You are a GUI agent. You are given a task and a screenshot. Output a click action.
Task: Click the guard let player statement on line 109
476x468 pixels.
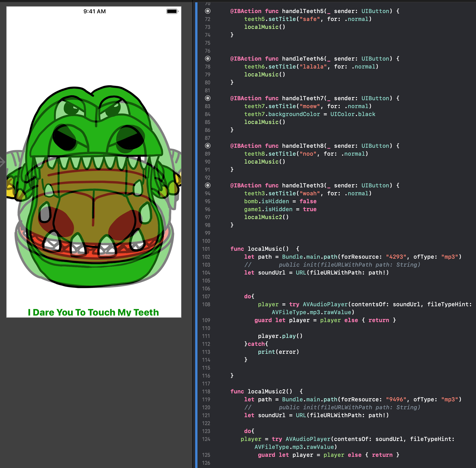[x=325, y=320]
